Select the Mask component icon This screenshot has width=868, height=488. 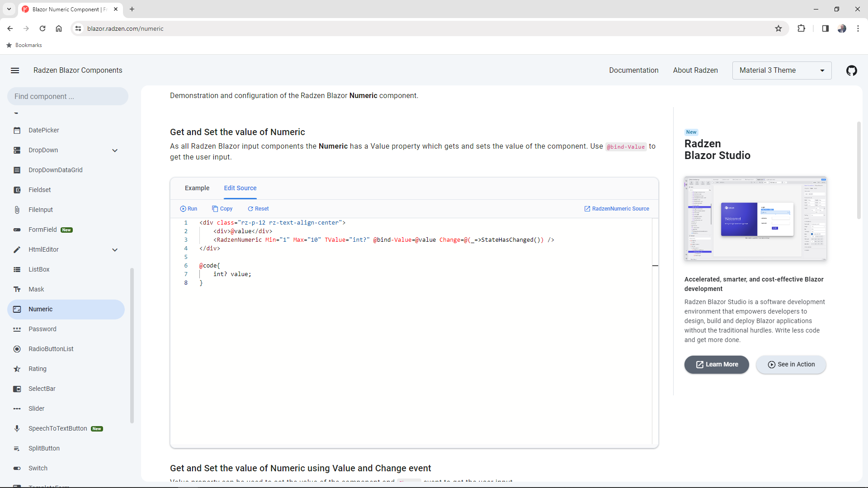coord(17,289)
